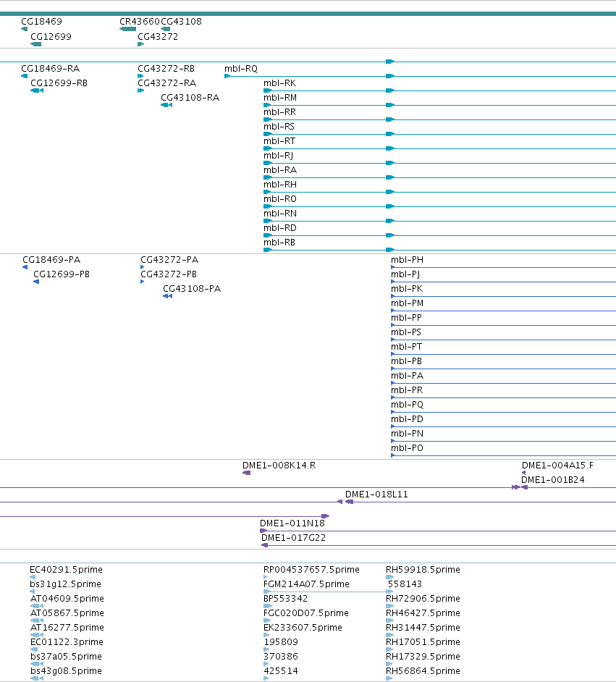Click the mbl-RK transcript label
The height and width of the screenshot is (682, 616).
pos(280,83)
